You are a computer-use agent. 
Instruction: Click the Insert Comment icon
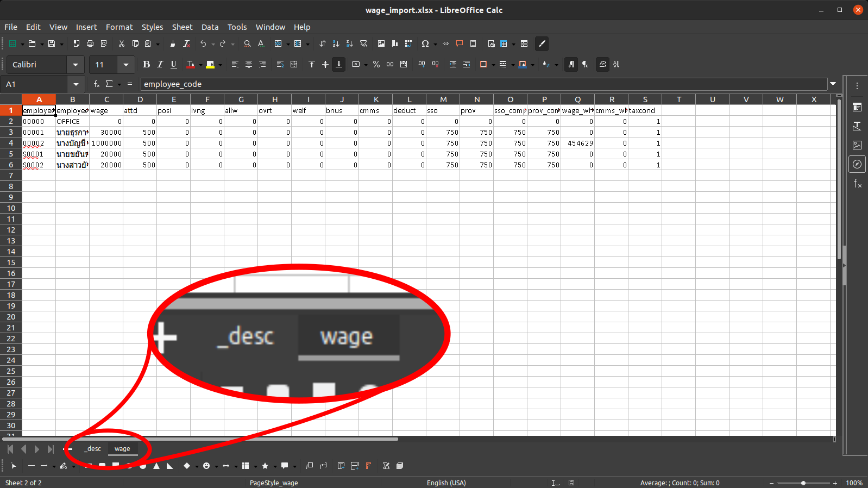[460, 43]
